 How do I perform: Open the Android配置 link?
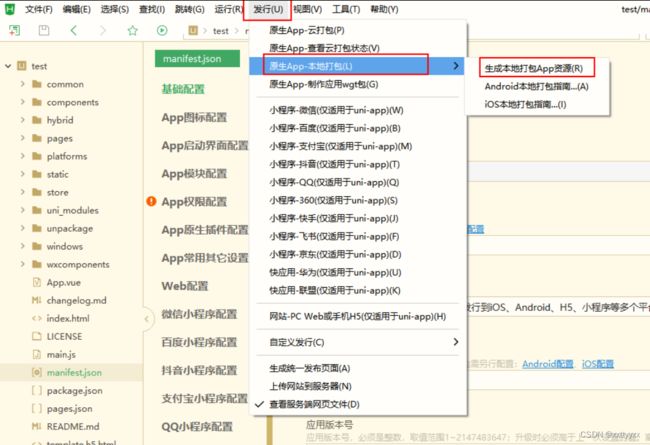pyautogui.click(x=548, y=364)
